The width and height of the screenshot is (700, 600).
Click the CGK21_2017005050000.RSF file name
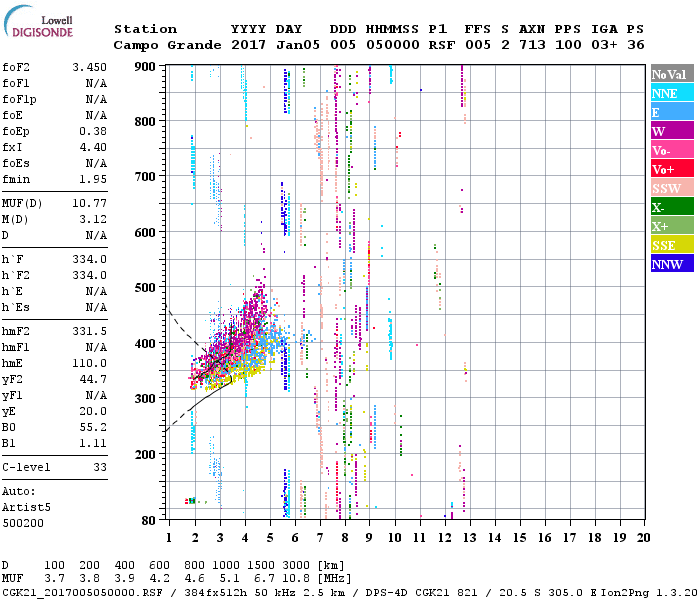(82, 593)
